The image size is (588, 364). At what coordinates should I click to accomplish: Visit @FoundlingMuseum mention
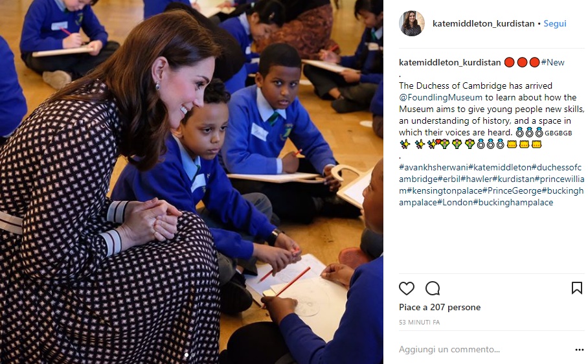tap(440, 97)
